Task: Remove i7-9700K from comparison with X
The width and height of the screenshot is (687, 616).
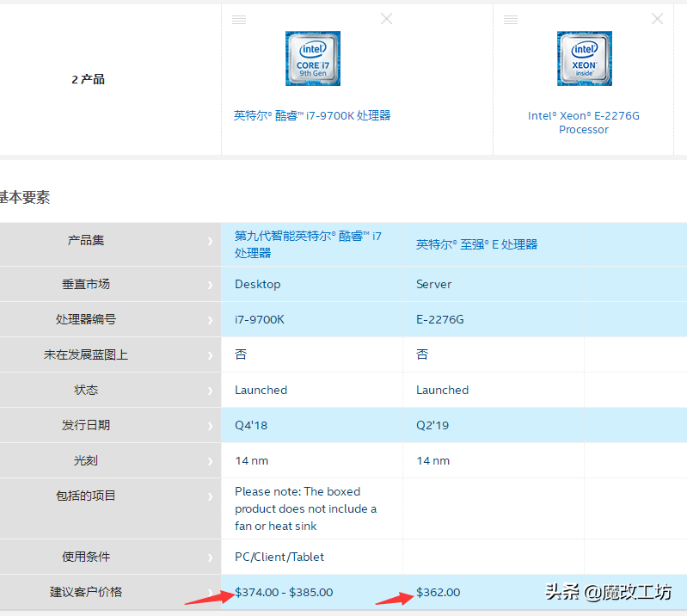Action: click(386, 19)
